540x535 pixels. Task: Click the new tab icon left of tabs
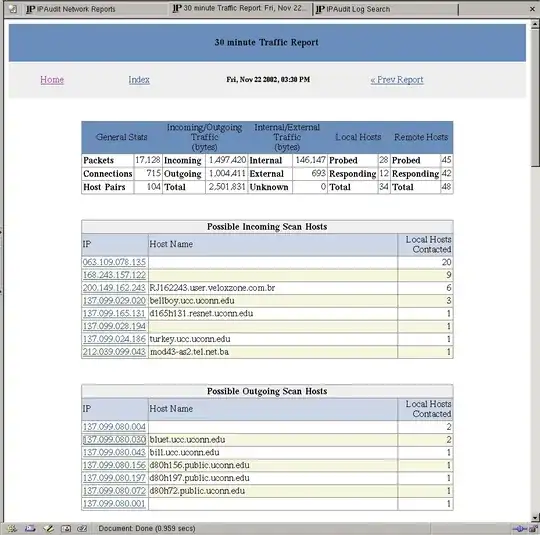point(13,9)
